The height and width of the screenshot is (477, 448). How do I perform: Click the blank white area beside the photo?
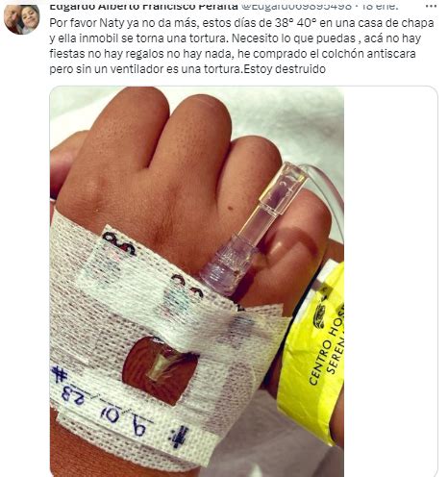tap(390, 282)
